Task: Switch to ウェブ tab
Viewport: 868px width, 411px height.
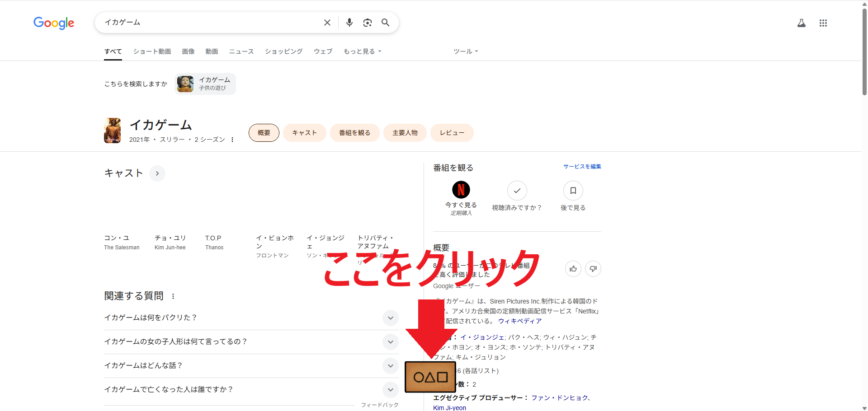Action: 323,51
